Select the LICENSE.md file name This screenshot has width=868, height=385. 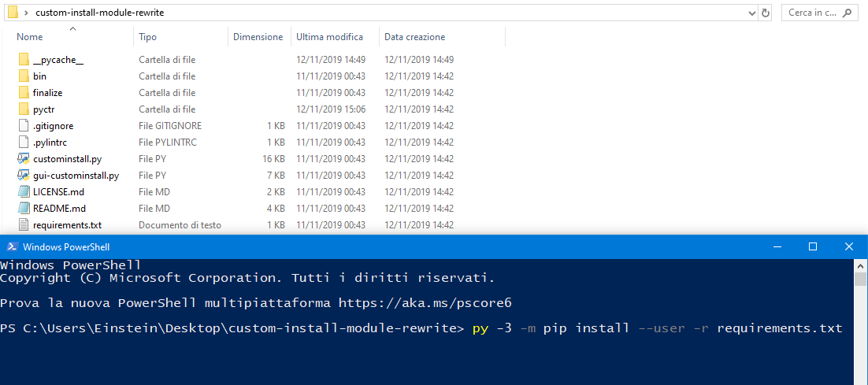pos(58,192)
